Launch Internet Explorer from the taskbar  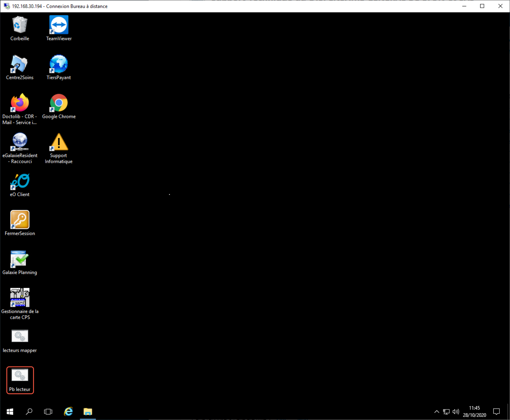pyautogui.click(x=68, y=412)
